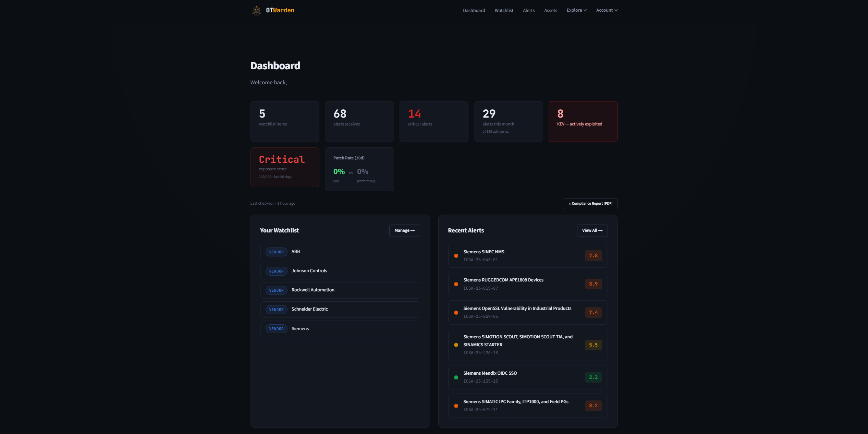Click the VENDOR badge next to ABB
Screen dimensions: 868x434
[x=276, y=252]
